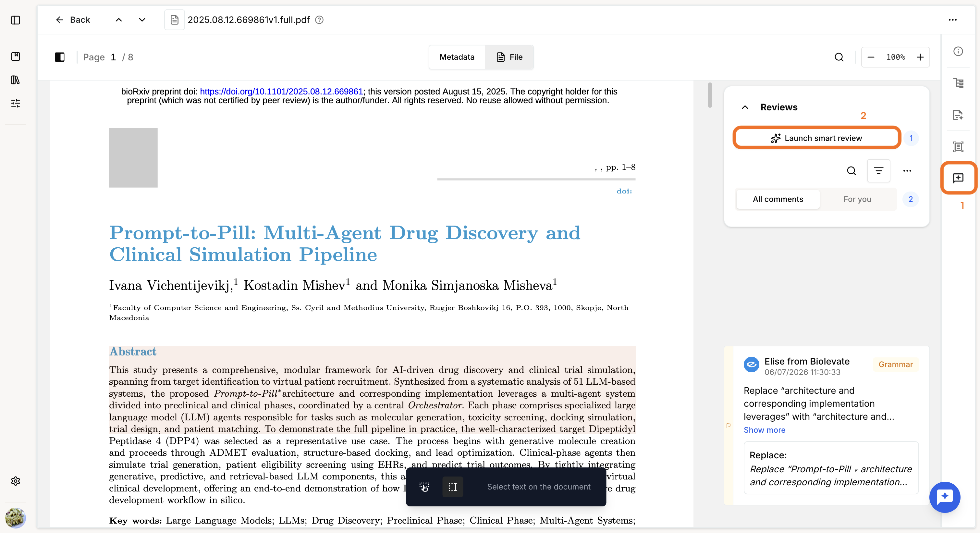
Task: Collapse the Reviews section chevron
Action: coord(745,107)
